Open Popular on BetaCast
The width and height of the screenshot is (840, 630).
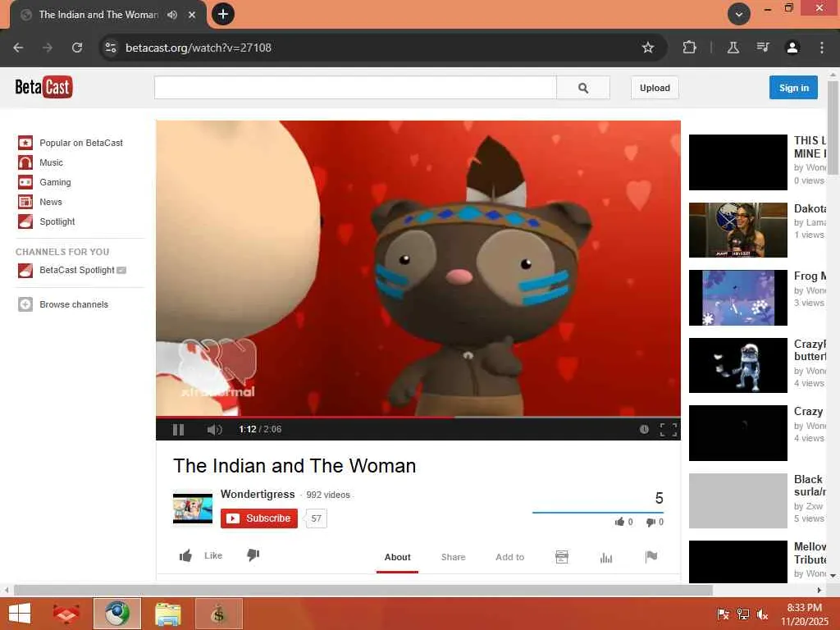81,143
